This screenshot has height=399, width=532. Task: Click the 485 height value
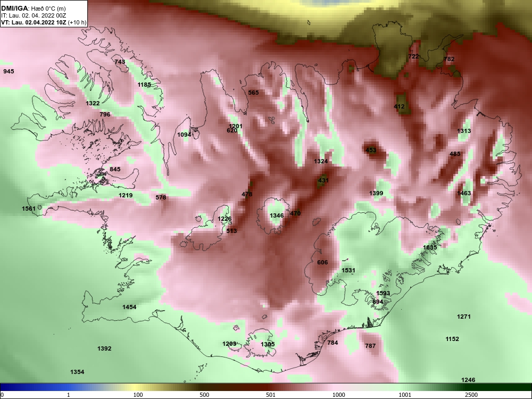click(x=455, y=154)
